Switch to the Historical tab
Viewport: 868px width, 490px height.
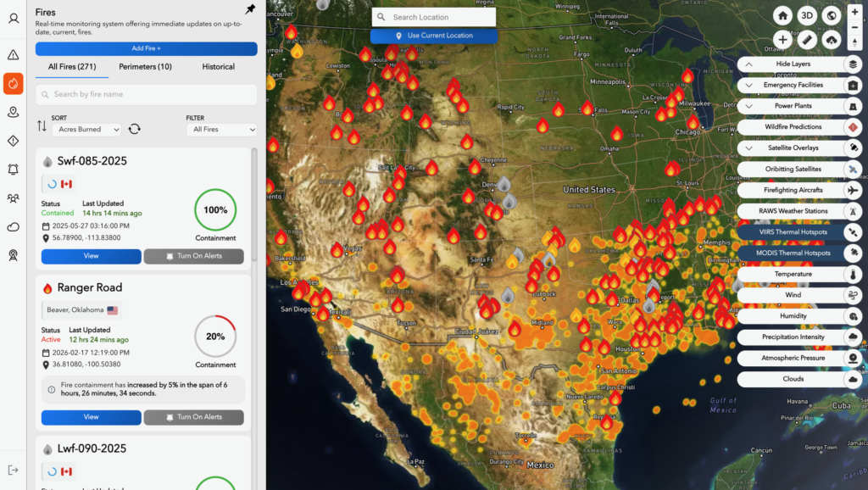tap(218, 66)
